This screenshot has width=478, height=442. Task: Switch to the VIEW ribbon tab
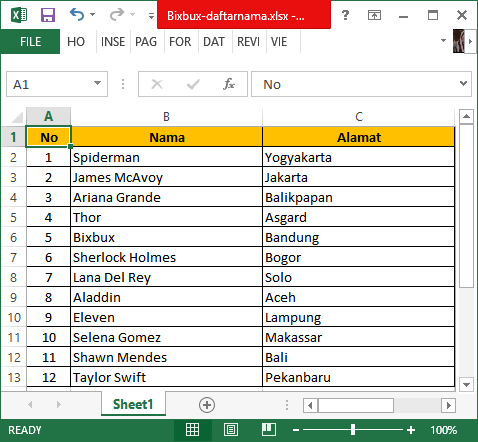(x=279, y=42)
